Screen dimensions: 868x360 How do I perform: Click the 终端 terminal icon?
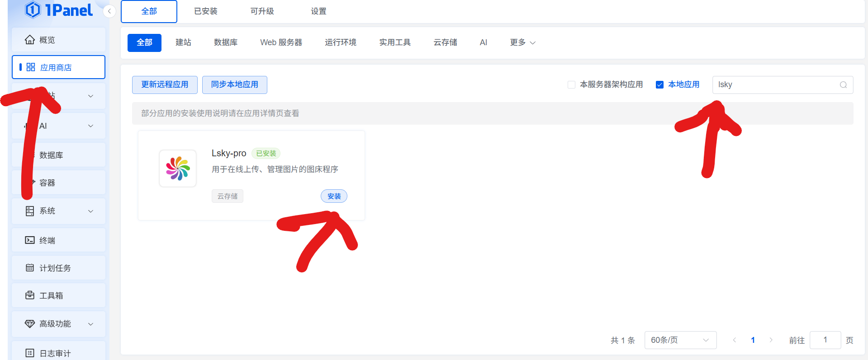[30, 240]
